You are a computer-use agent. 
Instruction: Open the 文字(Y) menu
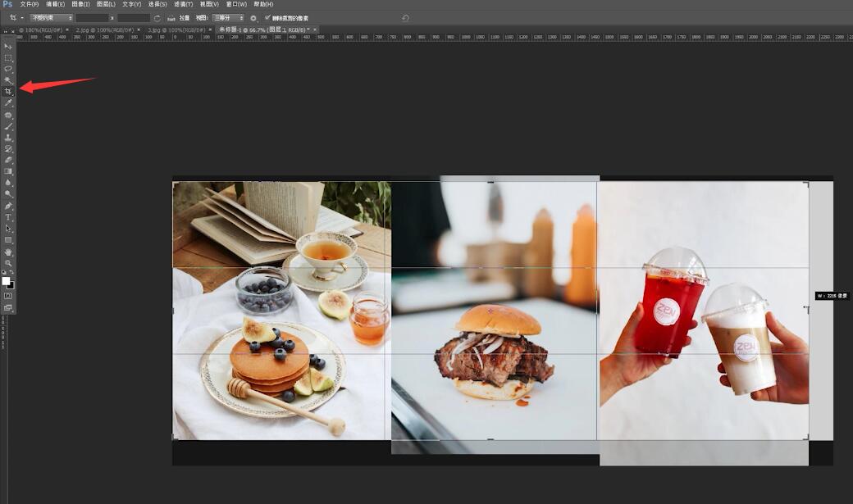pyautogui.click(x=132, y=4)
